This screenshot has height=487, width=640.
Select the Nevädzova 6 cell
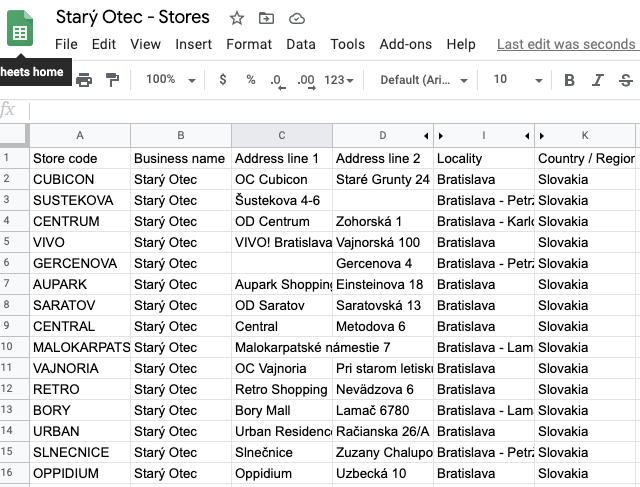(x=382, y=389)
